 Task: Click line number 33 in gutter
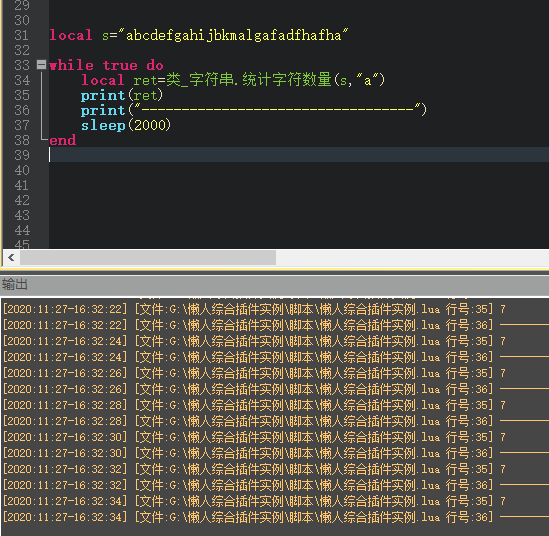(x=22, y=65)
